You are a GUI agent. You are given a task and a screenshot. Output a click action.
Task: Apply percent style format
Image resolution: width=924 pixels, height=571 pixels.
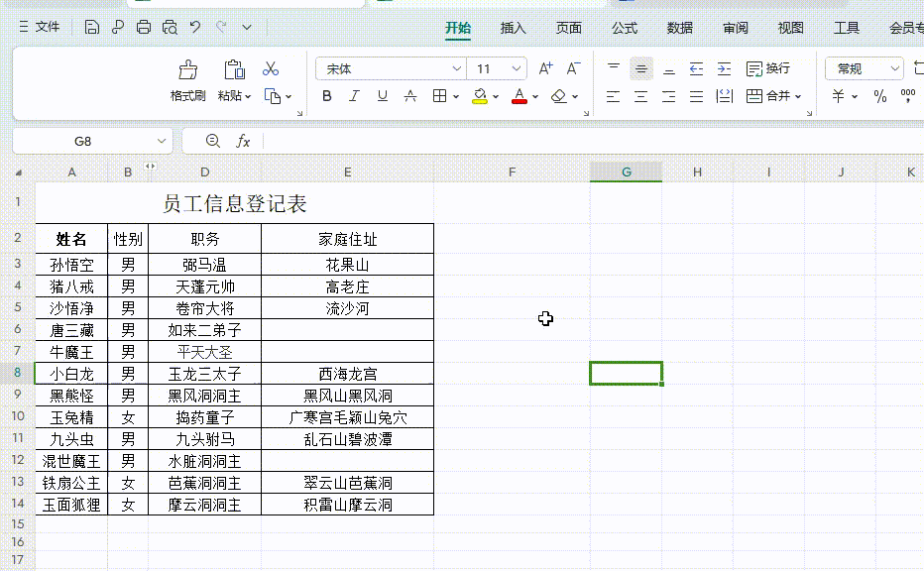coord(879,96)
